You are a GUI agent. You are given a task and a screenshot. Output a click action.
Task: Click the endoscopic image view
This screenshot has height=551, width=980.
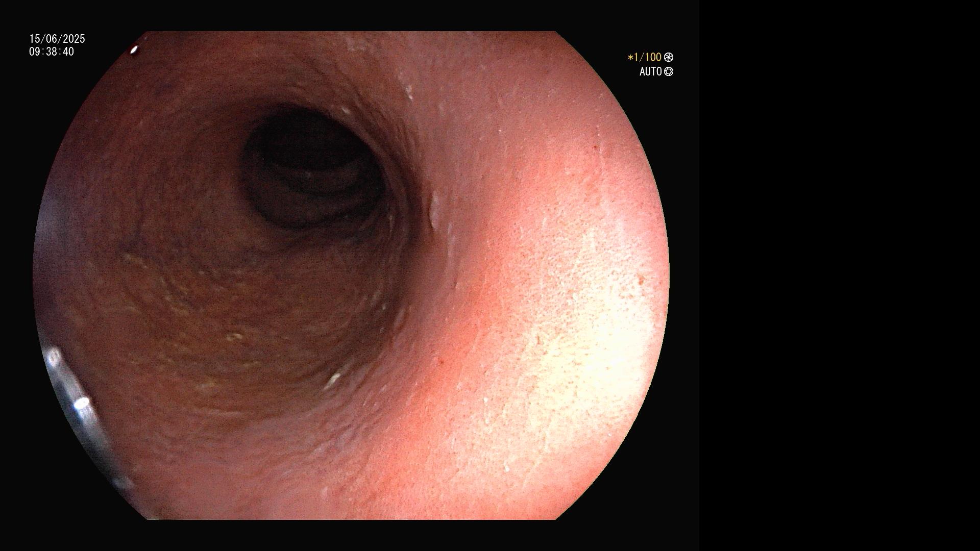pos(351,275)
